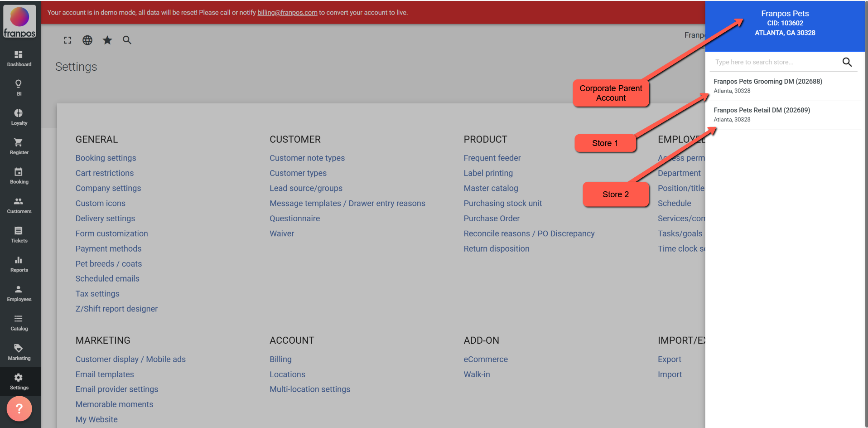Open Waiver link
The width and height of the screenshot is (868, 428).
(x=282, y=233)
